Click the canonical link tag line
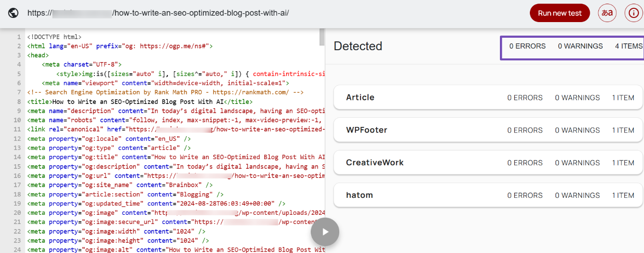The image size is (644, 253). point(175,130)
